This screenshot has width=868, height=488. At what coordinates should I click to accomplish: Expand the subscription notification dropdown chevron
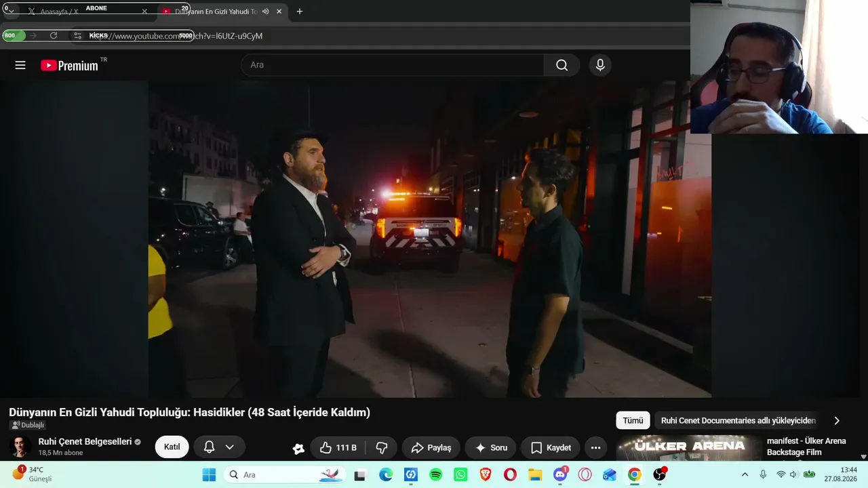(230, 447)
